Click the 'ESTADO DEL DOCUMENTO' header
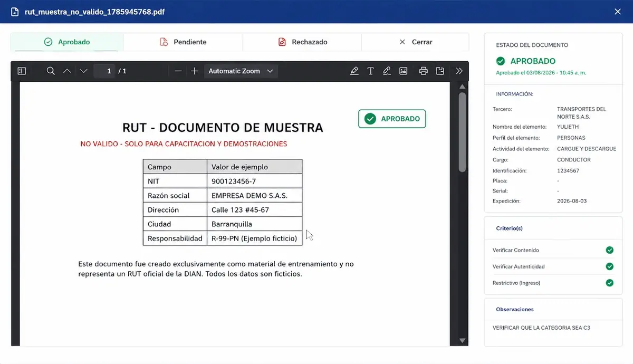633x364 pixels. pyautogui.click(x=532, y=45)
